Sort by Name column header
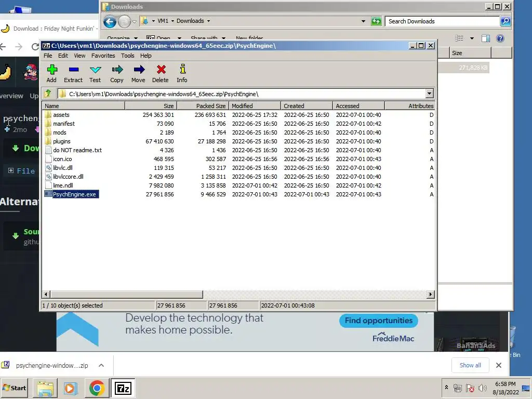 pos(84,106)
